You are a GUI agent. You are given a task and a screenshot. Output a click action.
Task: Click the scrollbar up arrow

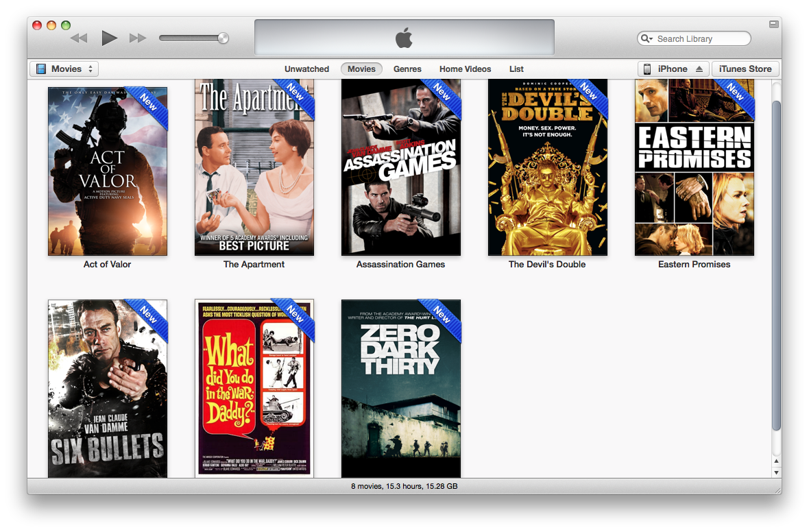776,461
